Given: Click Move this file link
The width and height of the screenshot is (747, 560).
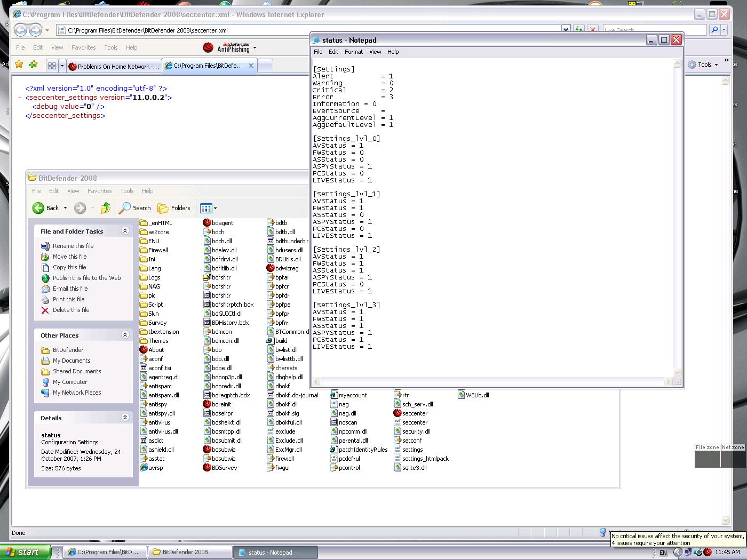Looking at the screenshot, I should click(69, 257).
